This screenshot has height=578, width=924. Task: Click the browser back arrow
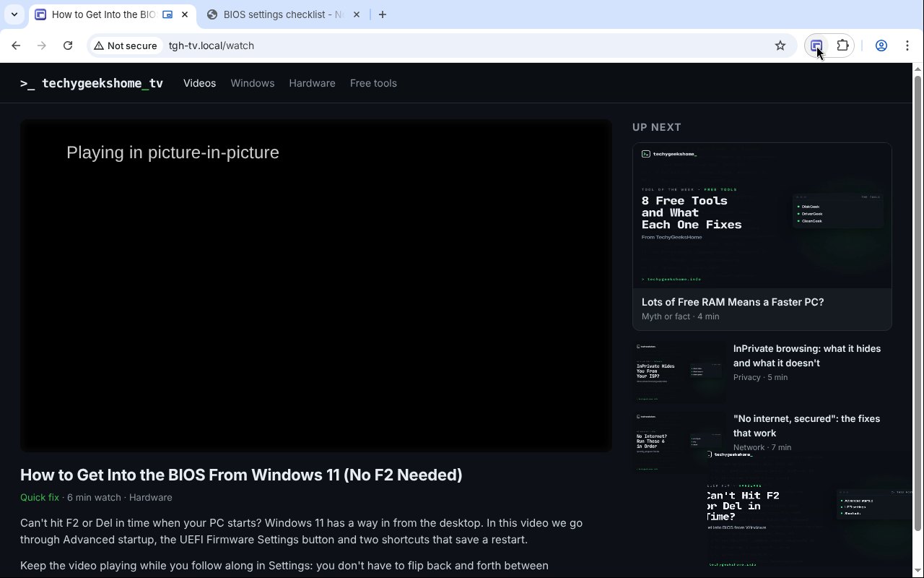(x=16, y=46)
